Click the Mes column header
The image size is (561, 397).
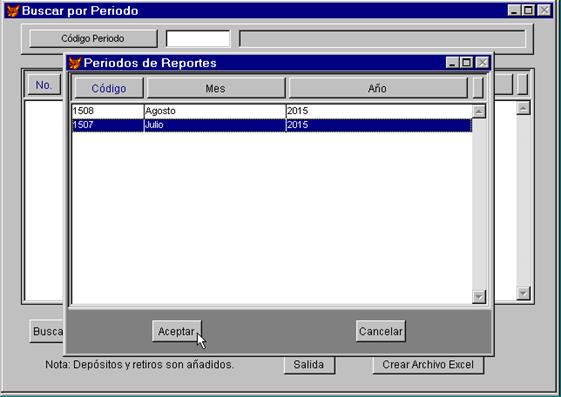[x=216, y=88]
